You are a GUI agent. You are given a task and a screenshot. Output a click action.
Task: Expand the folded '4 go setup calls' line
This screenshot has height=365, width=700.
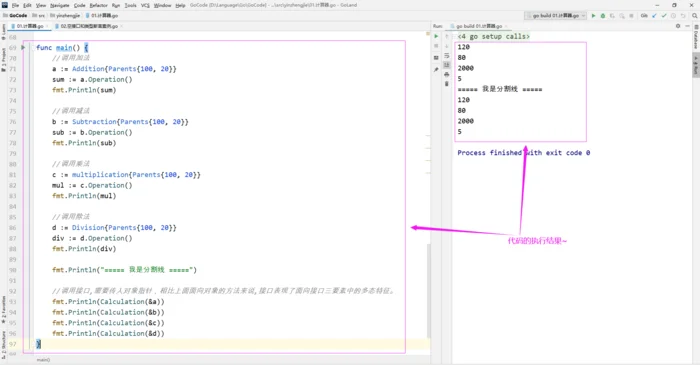tap(494, 37)
